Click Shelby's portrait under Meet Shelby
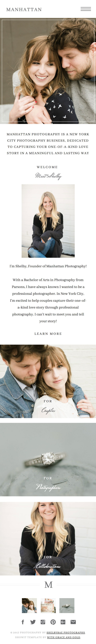 coord(48,221)
